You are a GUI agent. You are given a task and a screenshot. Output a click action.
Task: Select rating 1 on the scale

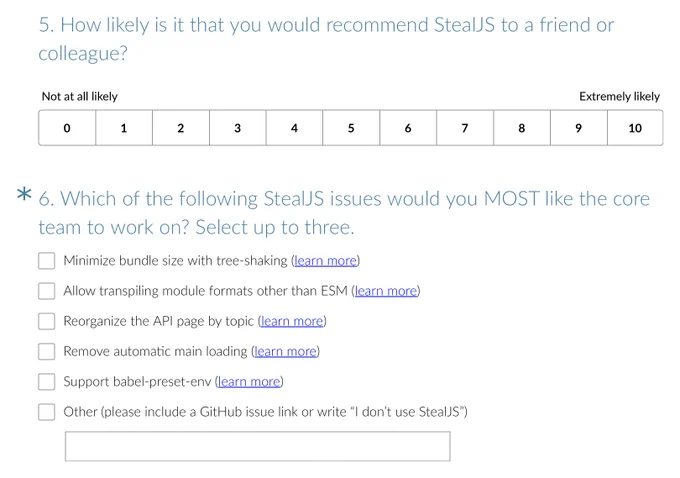124,128
